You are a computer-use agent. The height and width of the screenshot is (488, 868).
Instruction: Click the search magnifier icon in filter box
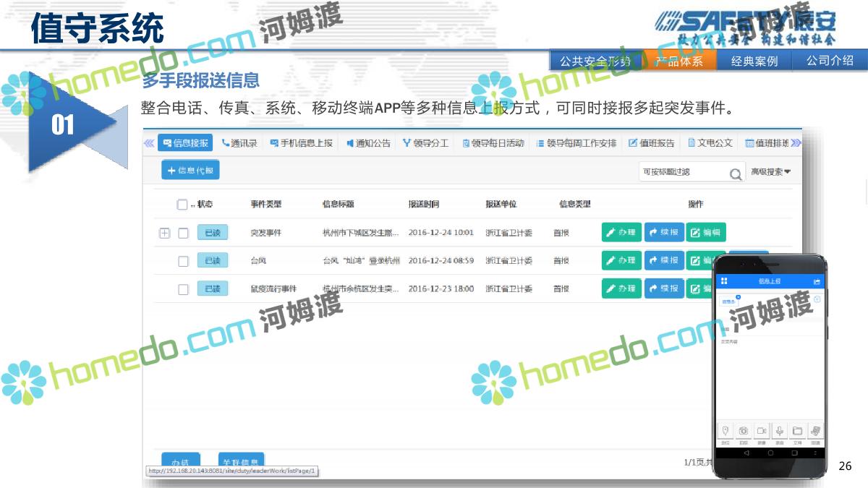point(736,173)
